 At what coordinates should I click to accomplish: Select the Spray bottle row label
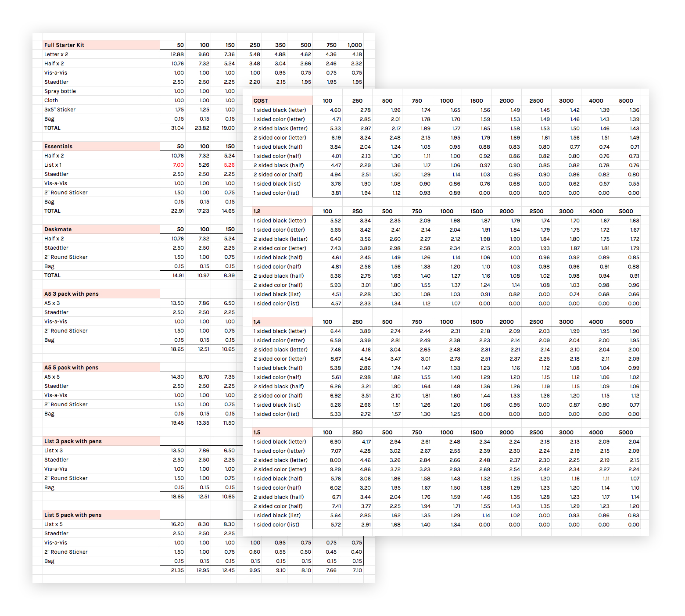(x=60, y=91)
